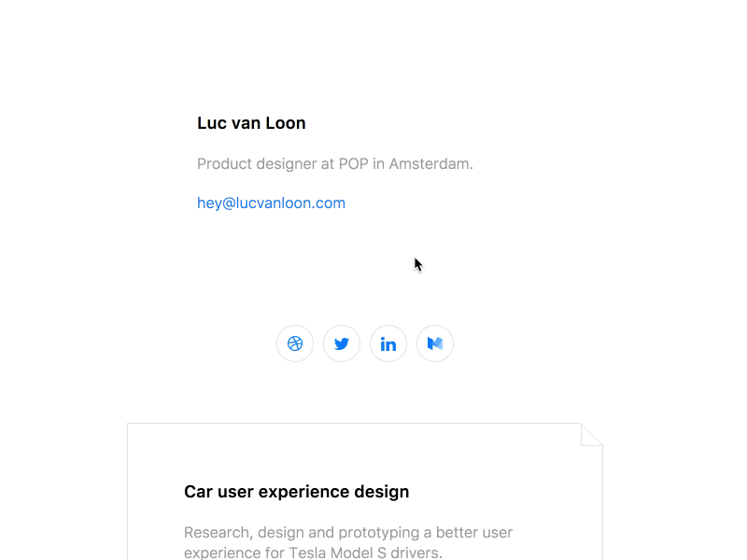Select the leftmost circular social button
Image resolution: width=747 pixels, height=560 pixels.
(x=295, y=343)
